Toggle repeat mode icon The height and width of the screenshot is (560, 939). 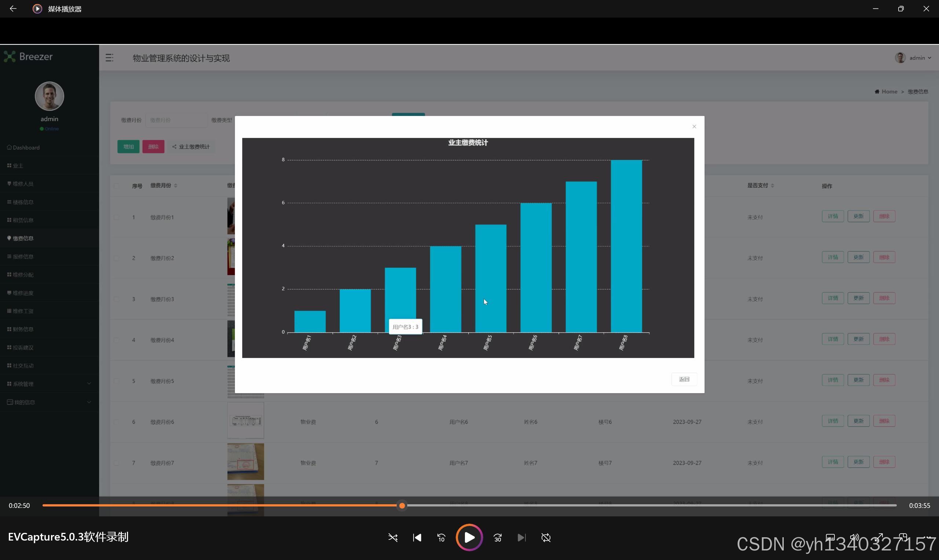coord(546,537)
